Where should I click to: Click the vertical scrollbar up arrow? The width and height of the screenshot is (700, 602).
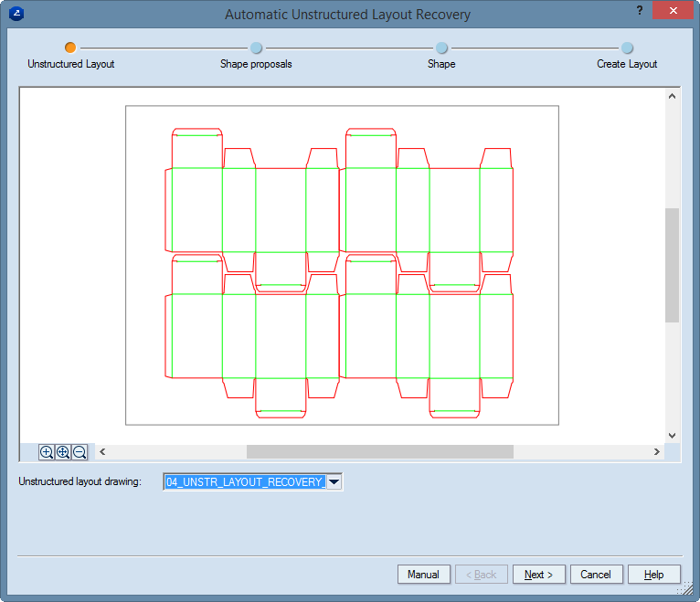(x=672, y=96)
